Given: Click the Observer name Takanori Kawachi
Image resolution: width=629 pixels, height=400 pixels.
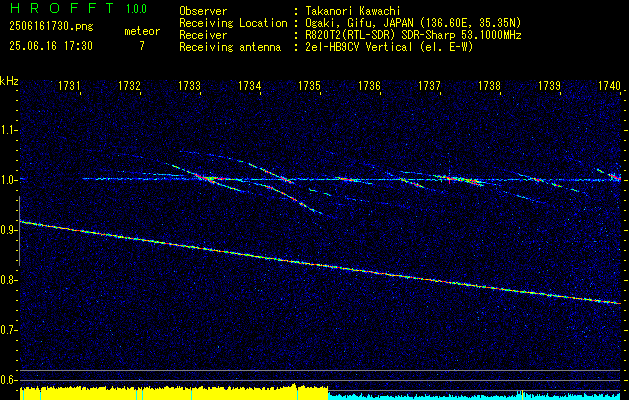Looking at the screenshot, I should 353,11.
